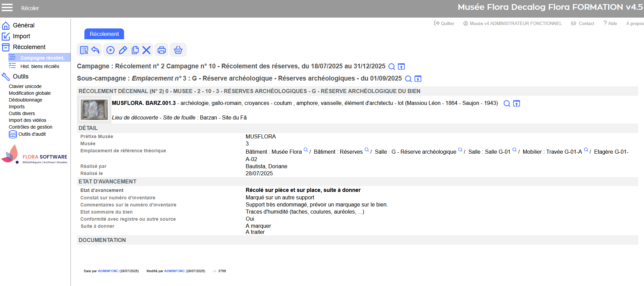The width and height of the screenshot is (644, 286).
Task: Open Hist. biens récolés menu item
Action: tap(40, 66)
